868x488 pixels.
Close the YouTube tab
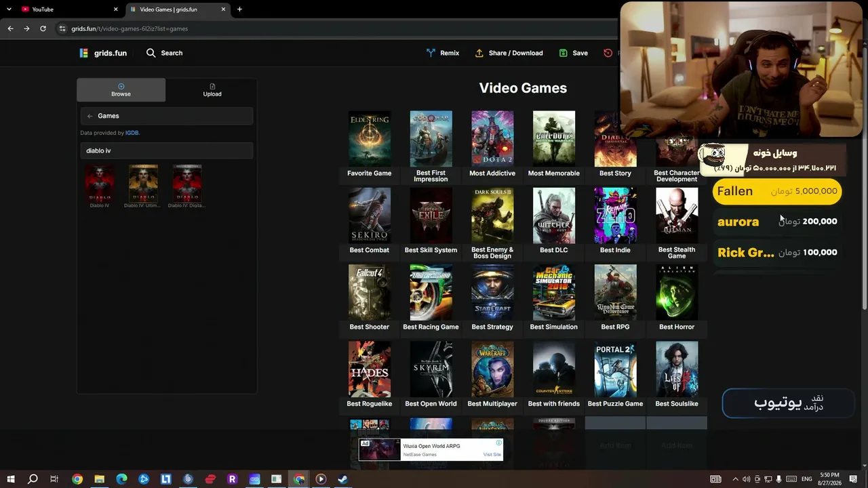[116, 9]
